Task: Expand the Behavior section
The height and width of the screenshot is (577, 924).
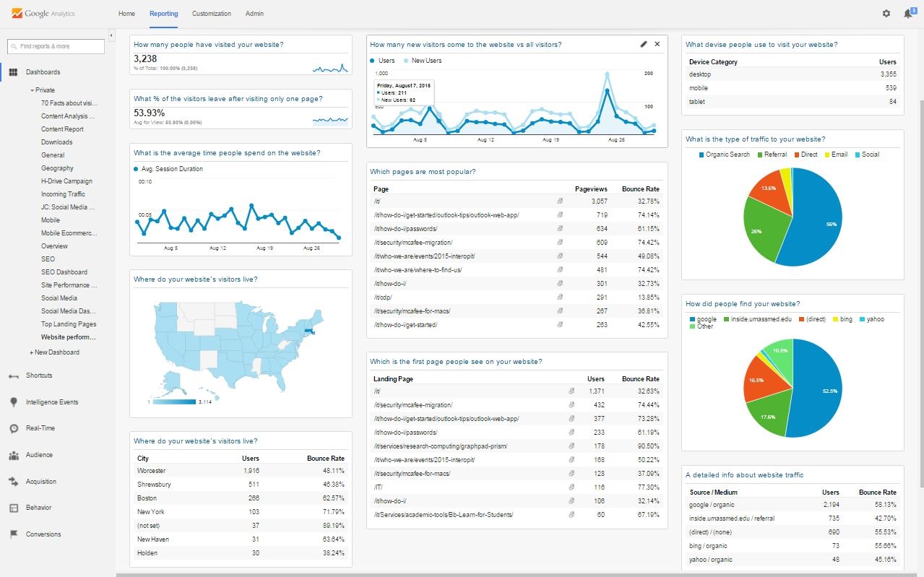Action: pyautogui.click(x=38, y=508)
